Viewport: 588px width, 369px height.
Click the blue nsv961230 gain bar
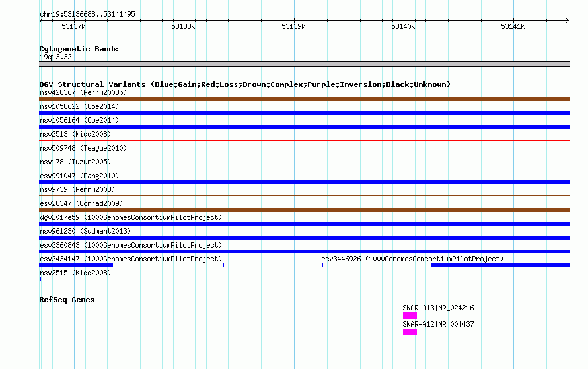(304, 238)
